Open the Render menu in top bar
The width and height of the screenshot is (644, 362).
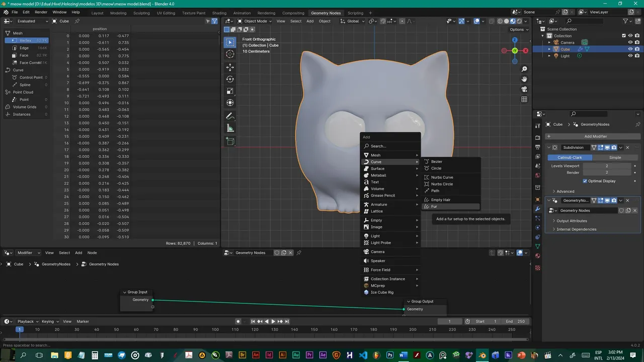(x=41, y=12)
